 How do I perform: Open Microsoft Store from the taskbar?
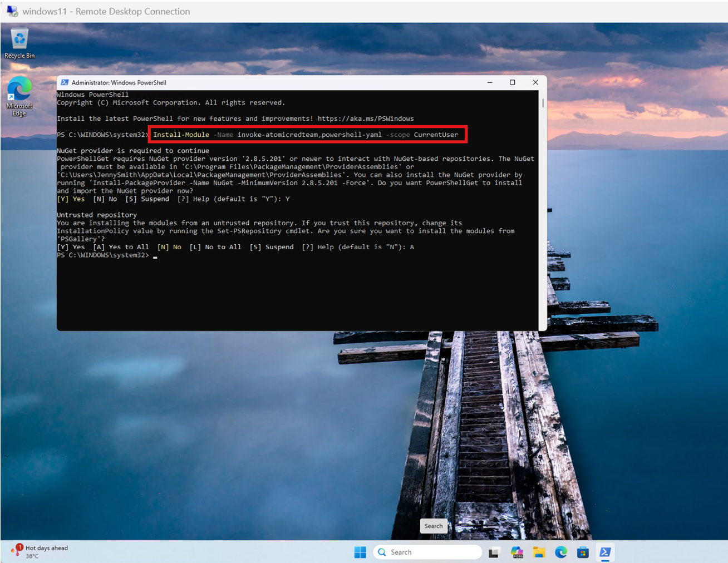pos(583,552)
